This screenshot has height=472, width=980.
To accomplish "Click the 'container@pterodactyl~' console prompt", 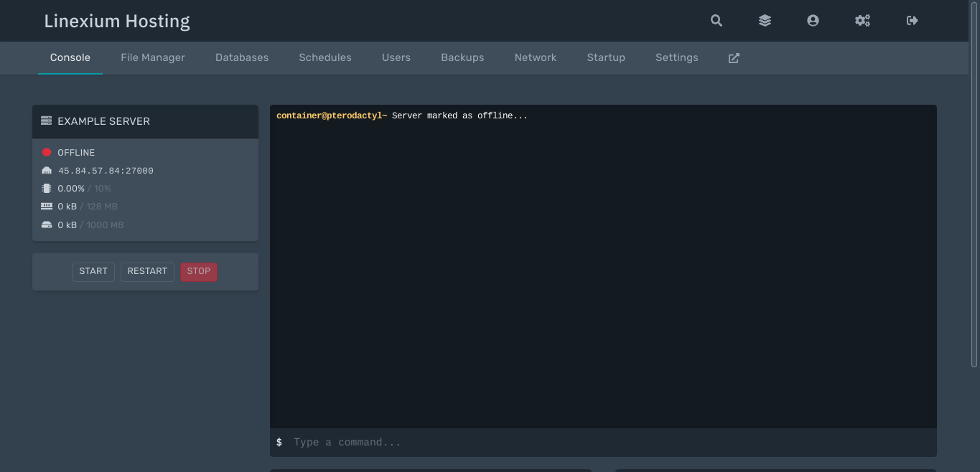I will pyautogui.click(x=332, y=115).
